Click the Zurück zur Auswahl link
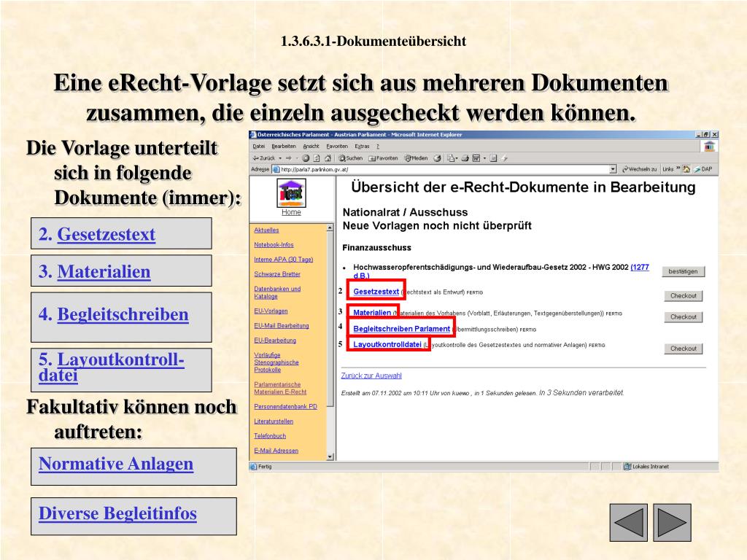Screen dimensions: 747x560 (x=371, y=376)
